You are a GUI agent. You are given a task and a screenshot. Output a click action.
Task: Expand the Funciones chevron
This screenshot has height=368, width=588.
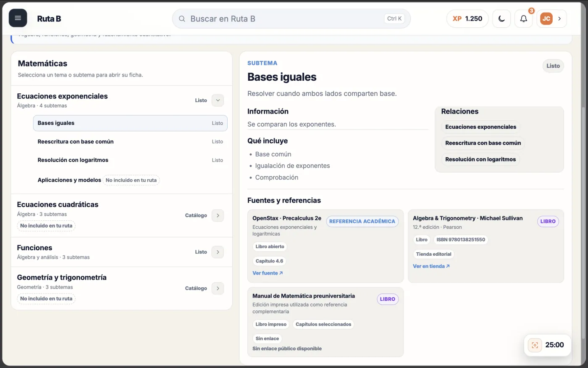click(218, 252)
